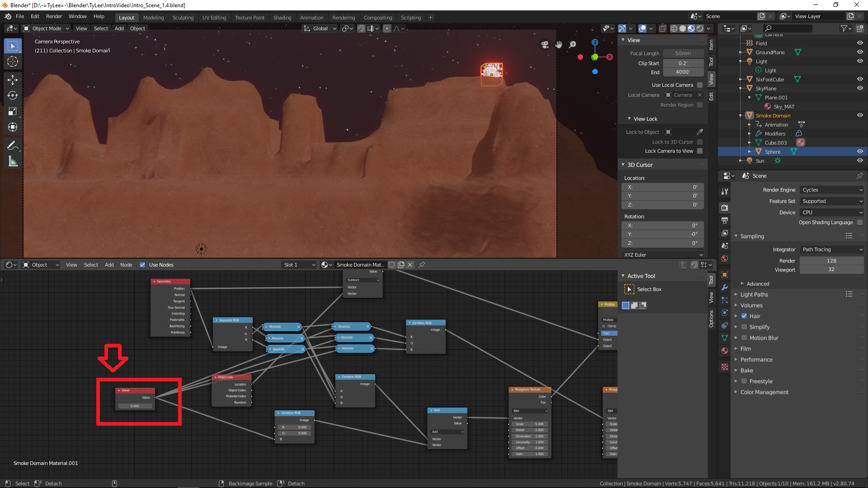Open the Global transform orientation dropdown

click(320, 28)
